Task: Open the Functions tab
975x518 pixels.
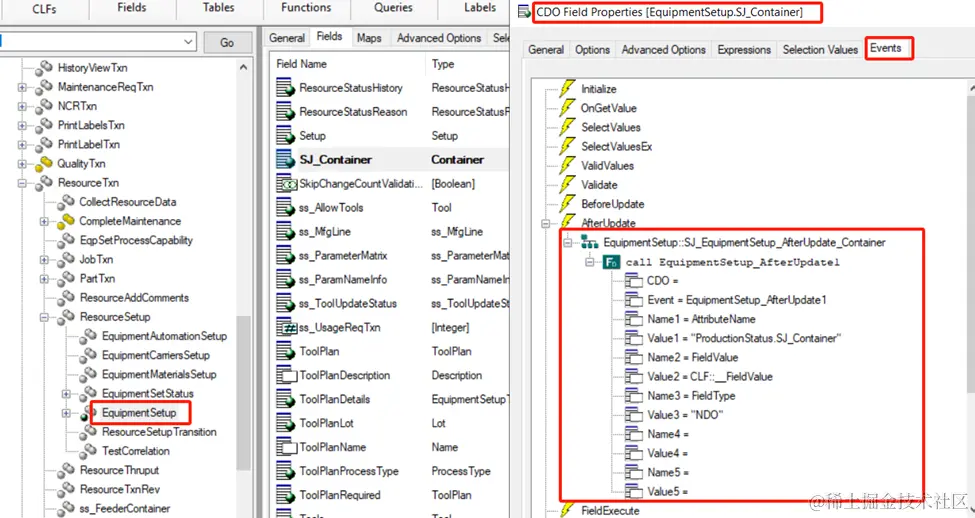Action: 306,8
